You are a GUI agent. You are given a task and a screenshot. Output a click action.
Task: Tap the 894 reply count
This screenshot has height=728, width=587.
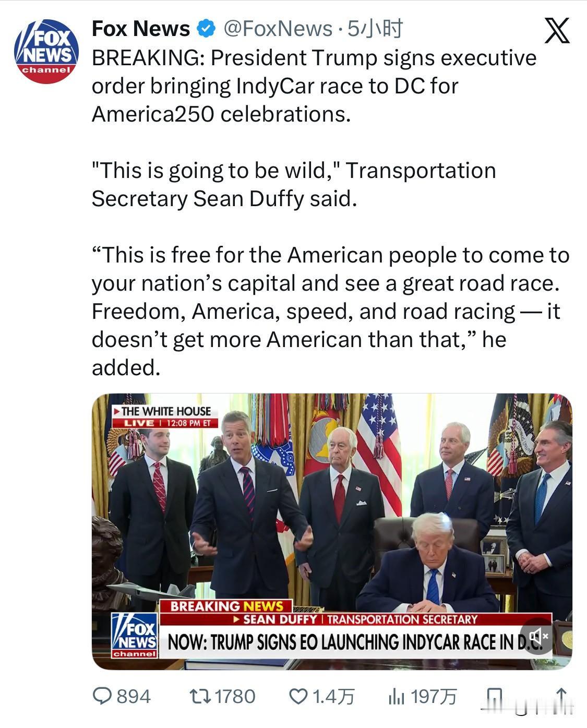coord(134,696)
